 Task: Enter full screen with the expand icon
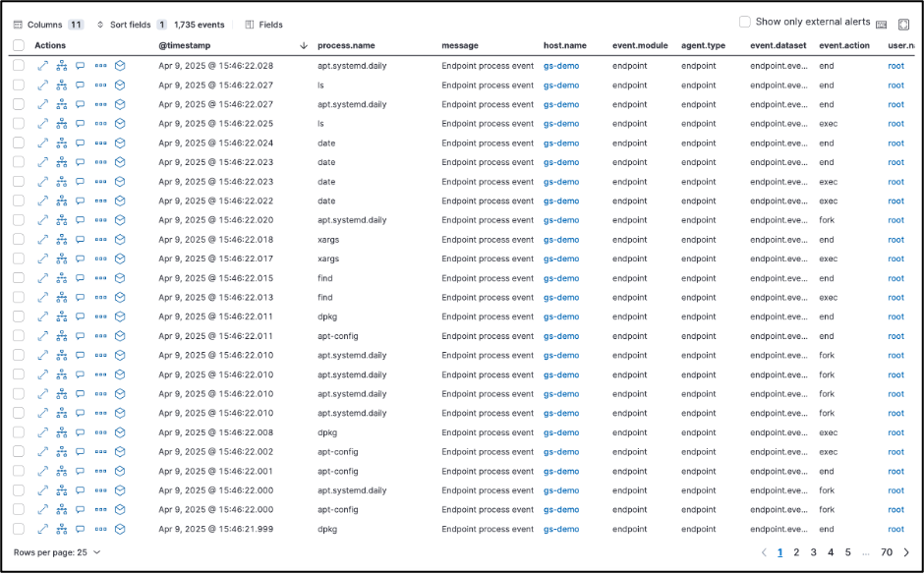pos(903,25)
